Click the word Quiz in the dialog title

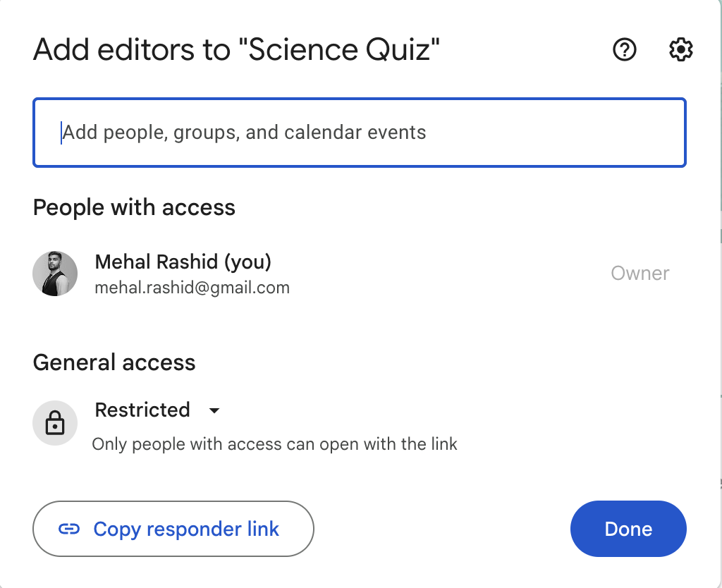click(x=403, y=50)
